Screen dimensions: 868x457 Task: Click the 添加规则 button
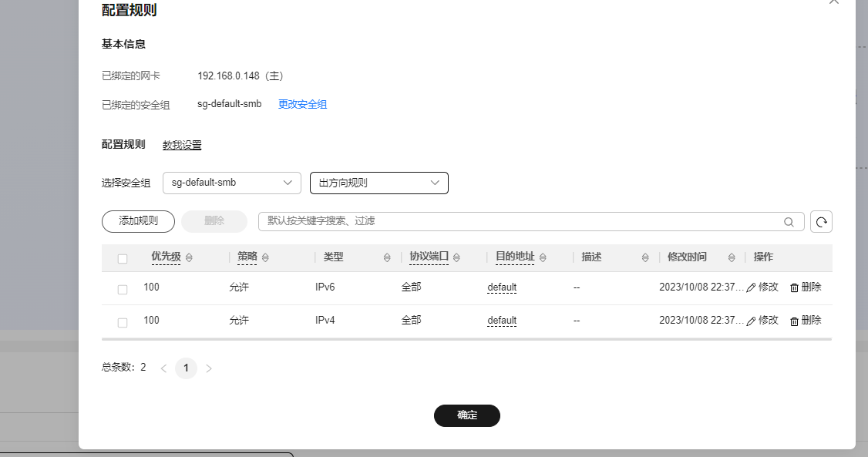coord(138,221)
